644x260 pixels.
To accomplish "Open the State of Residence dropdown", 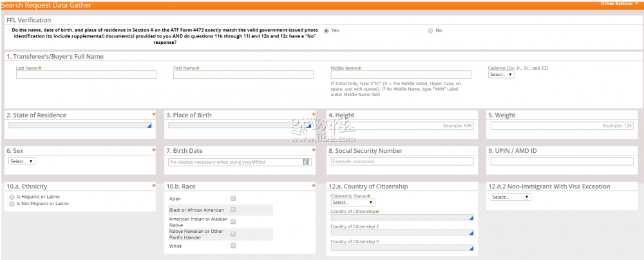I will point(80,126).
